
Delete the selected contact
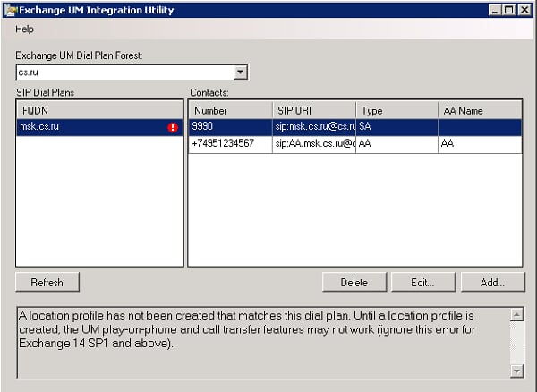354,282
